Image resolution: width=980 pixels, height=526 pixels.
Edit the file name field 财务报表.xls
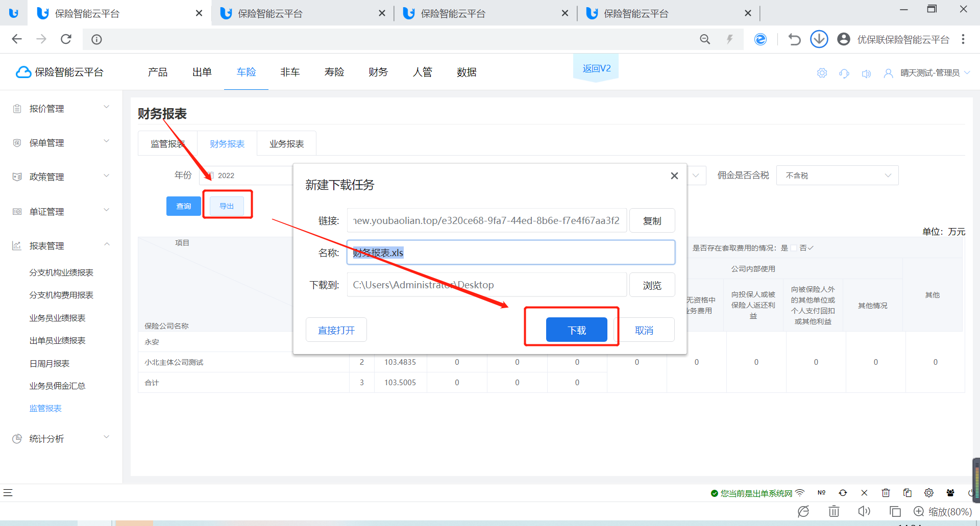point(511,253)
